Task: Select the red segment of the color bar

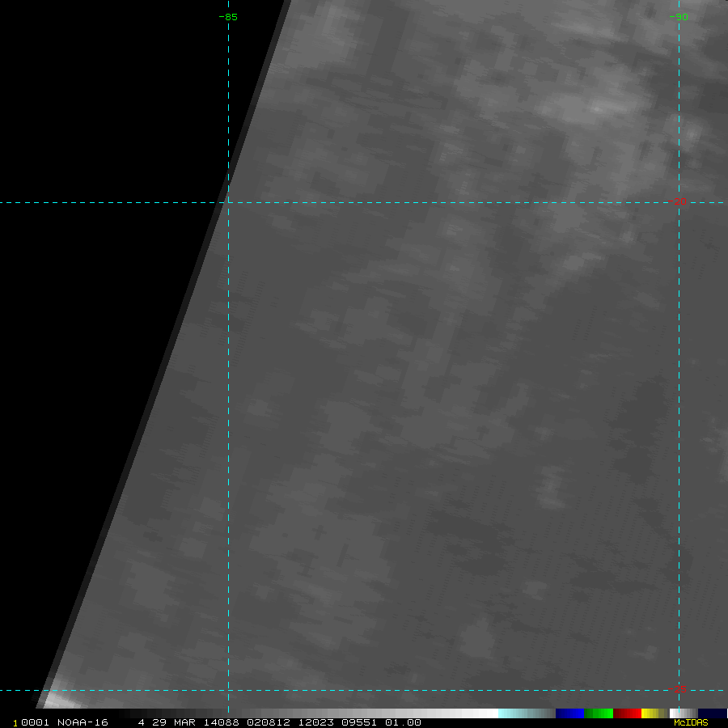Action: [627, 713]
